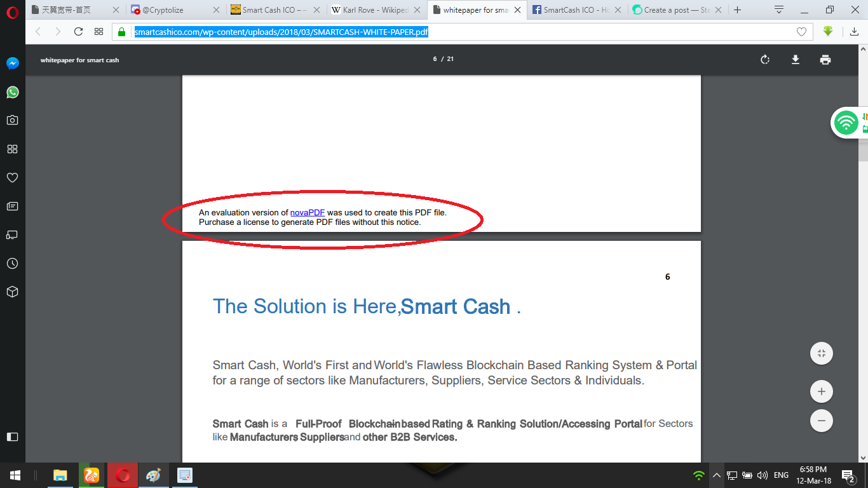Click the PDF page number 6 field
Viewport: 868px width, 488px height.
tap(435, 59)
